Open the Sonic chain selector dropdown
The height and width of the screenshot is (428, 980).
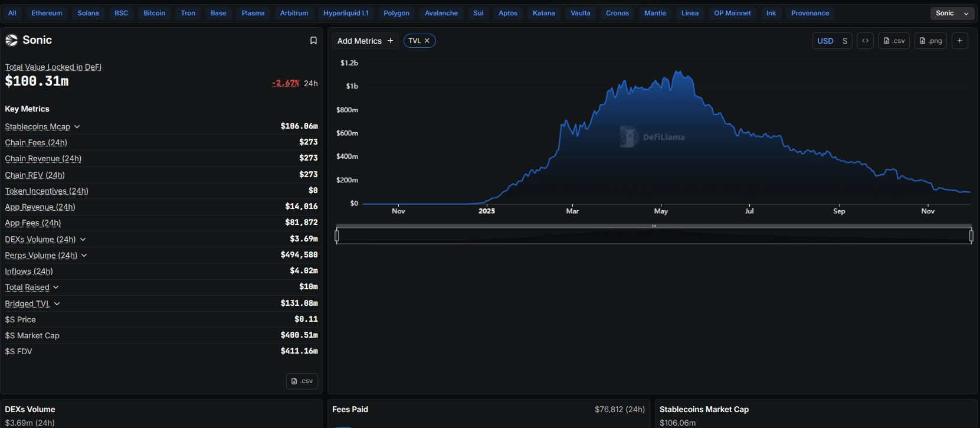point(952,13)
